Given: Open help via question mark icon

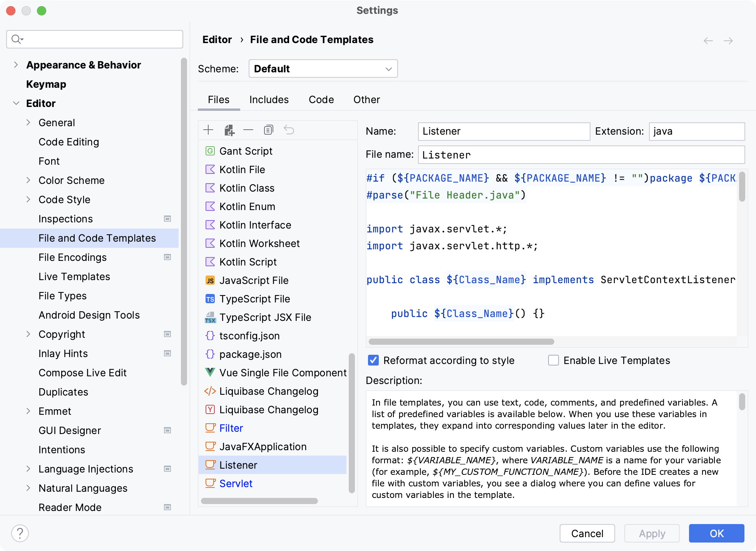Looking at the screenshot, I should (x=20, y=533).
